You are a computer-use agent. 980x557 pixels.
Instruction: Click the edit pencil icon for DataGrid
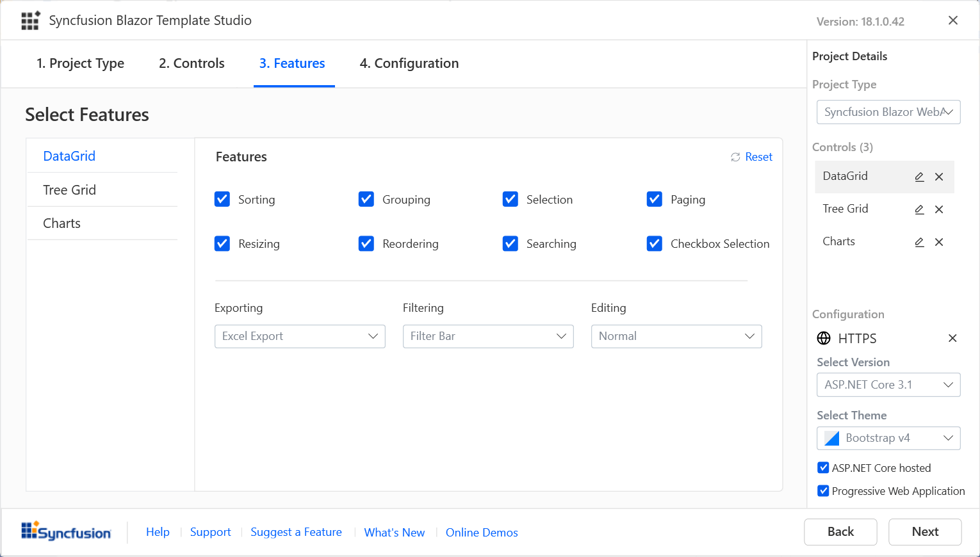coord(919,177)
